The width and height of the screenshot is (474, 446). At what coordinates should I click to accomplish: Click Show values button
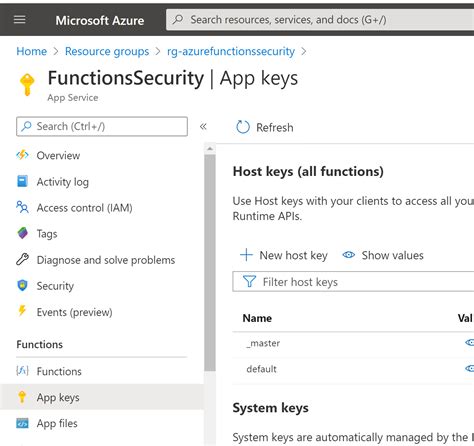tap(383, 255)
